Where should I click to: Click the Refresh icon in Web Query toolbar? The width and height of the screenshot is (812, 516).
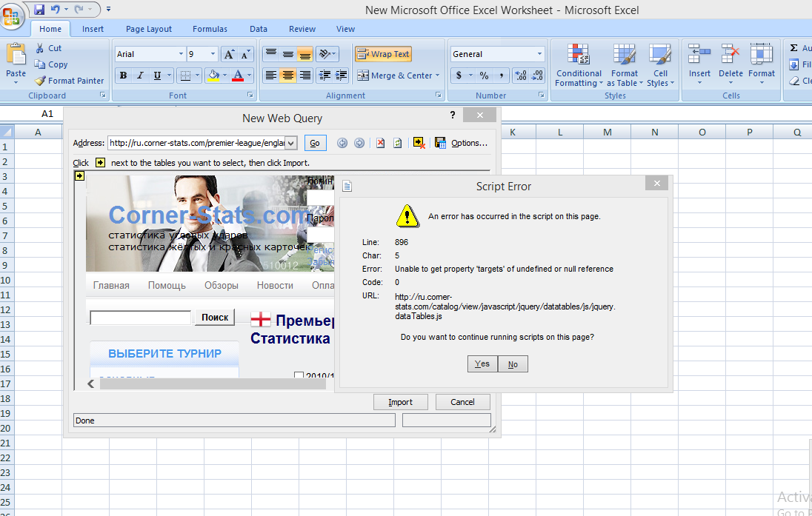coord(397,143)
